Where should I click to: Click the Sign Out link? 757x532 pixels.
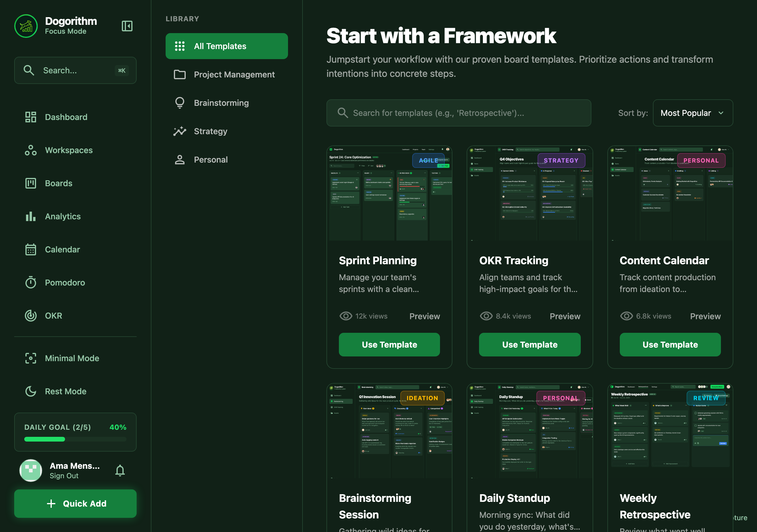point(64,476)
